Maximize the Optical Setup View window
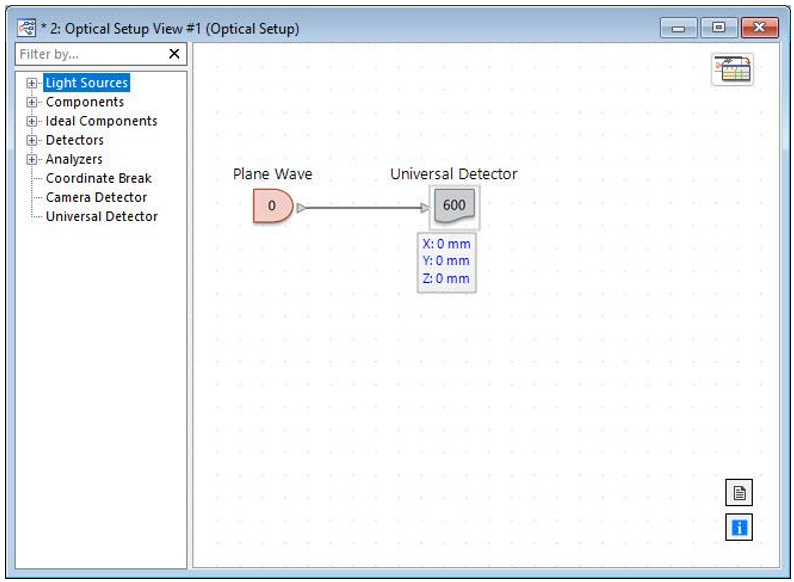 coord(719,28)
